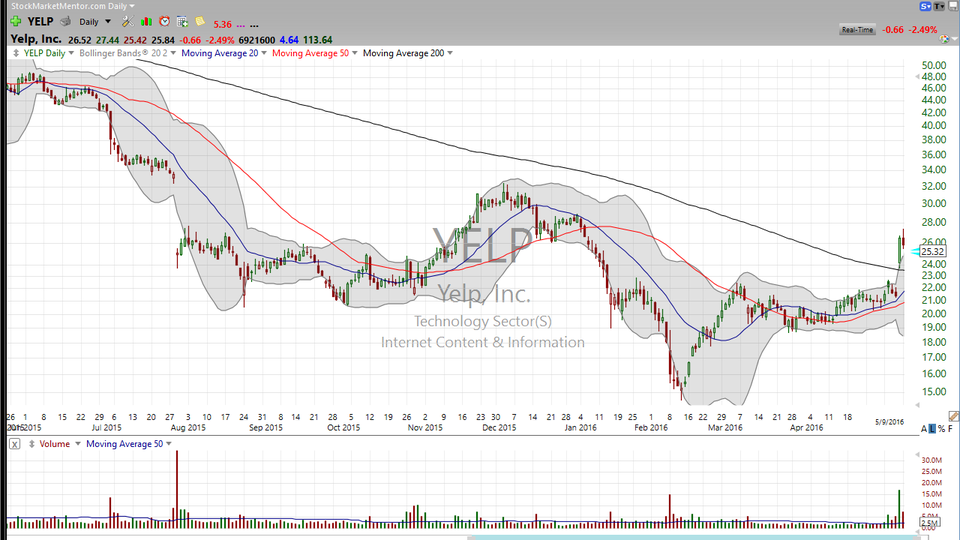The height and width of the screenshot is (540, 960).
Task: Click the Mar 2016 date axis label
Action: [x=725, y=427]
